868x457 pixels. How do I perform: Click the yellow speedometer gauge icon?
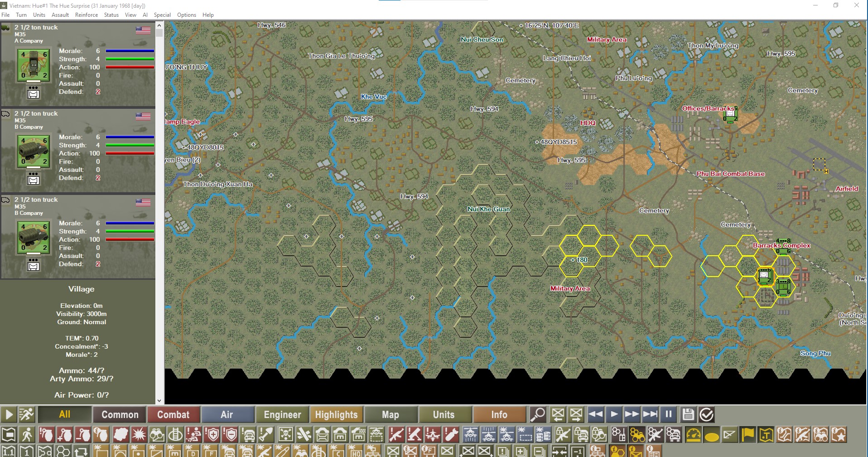(693, 435)
